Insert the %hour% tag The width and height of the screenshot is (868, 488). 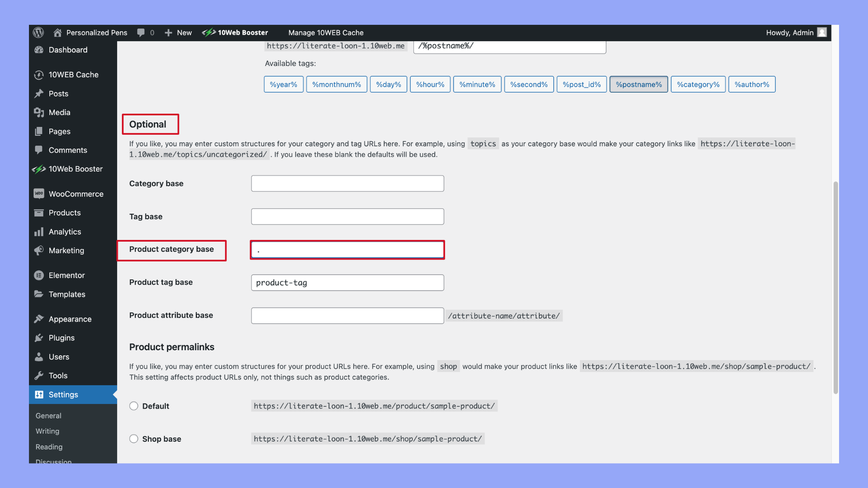coord(430,84)
